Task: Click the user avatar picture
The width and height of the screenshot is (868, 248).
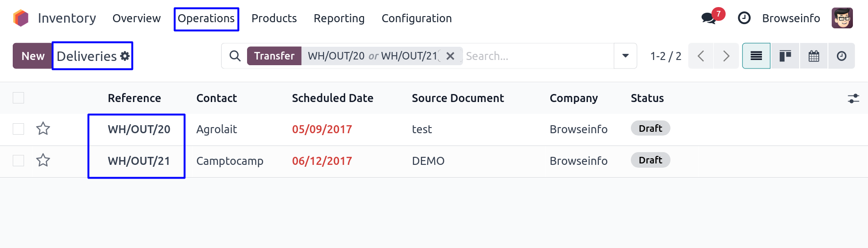Action: [842, 18]
